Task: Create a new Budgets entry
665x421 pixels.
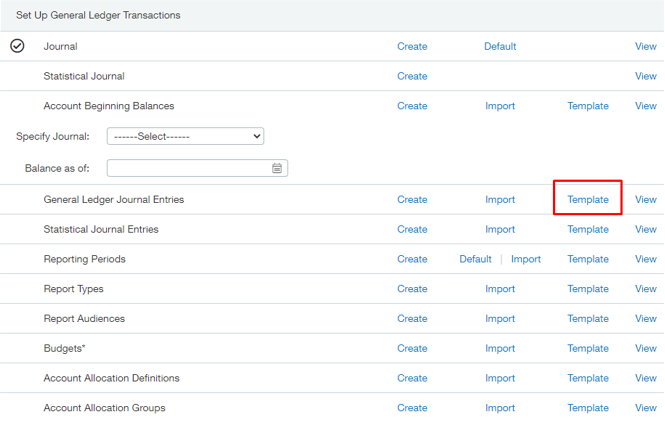Action: tap(412, 348)
